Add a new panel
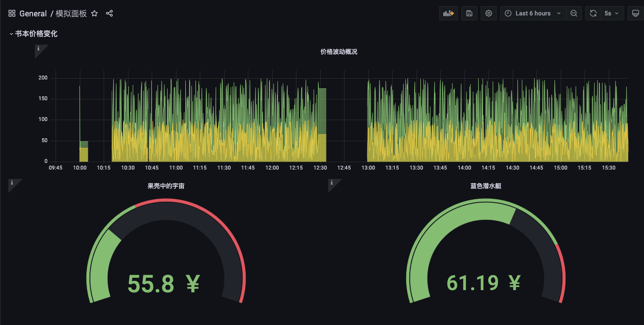 449,13
